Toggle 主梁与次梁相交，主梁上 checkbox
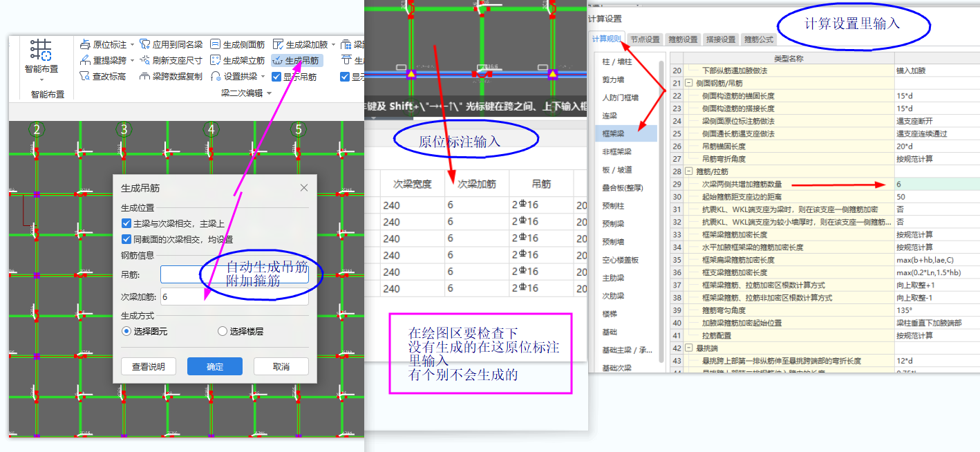Screen dimensions: 980x452 [x=126, y=223]
